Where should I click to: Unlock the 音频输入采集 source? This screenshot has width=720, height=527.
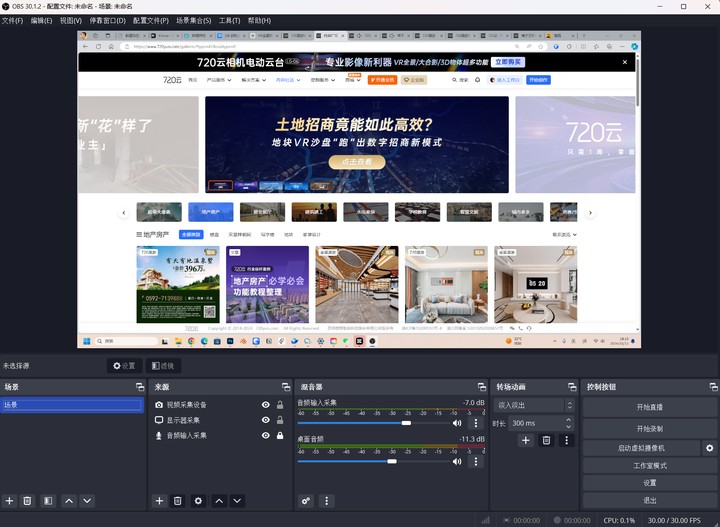click(280, 435)
